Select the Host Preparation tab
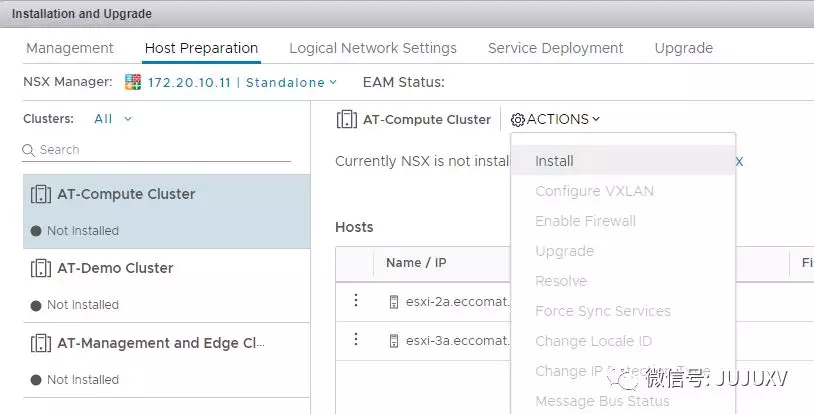Screen dimensions: 814x414 pos(201,48)
